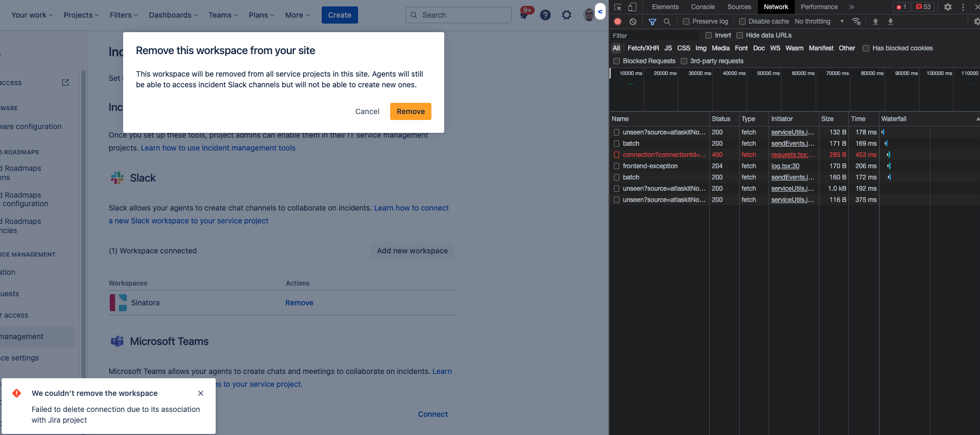The height and width of the screenshot is (435, 980).
Task: Click Remove link for Sinatora workspace
Action: (x=299, y=303)
